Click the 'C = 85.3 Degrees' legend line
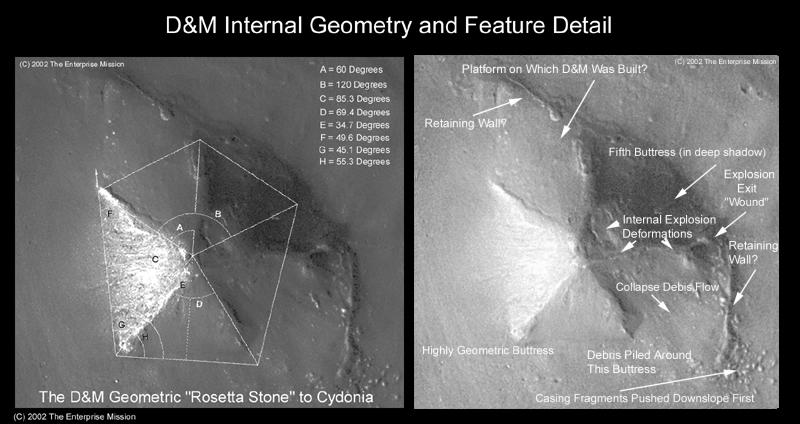The height and width of the screenshot is (424, 800). coord(355,101)
